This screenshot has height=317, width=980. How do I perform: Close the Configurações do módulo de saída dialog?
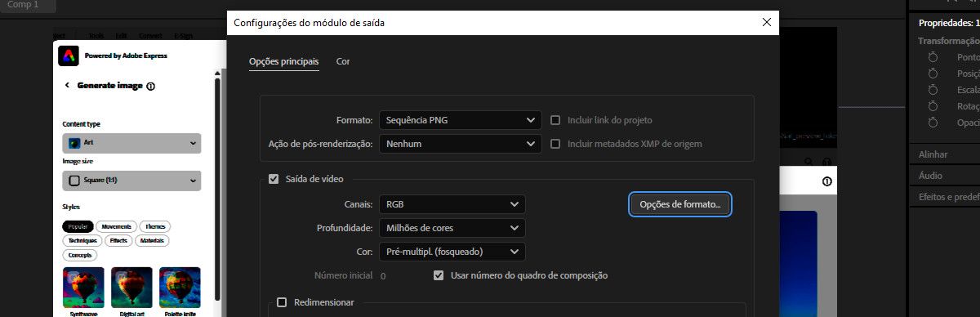tap(766, 23)
